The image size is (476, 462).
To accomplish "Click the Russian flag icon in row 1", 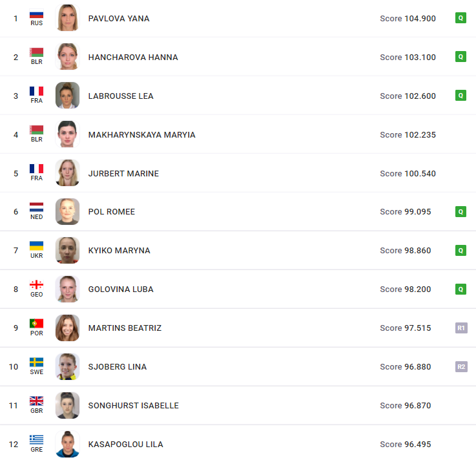I will click(36, 14).
